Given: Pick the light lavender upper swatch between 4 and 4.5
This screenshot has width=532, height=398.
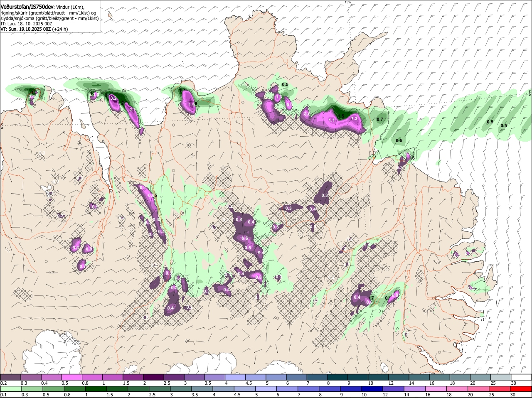Looking at the screenshot, I should pos(235,377).
